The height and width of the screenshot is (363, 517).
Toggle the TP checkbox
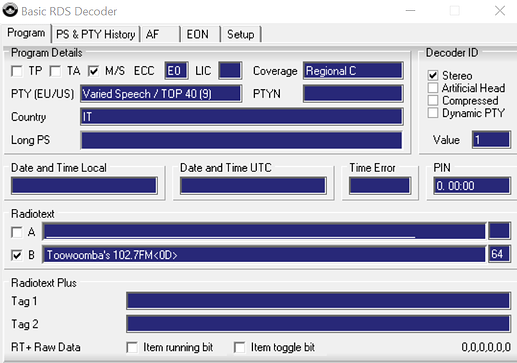pos(17,71)
